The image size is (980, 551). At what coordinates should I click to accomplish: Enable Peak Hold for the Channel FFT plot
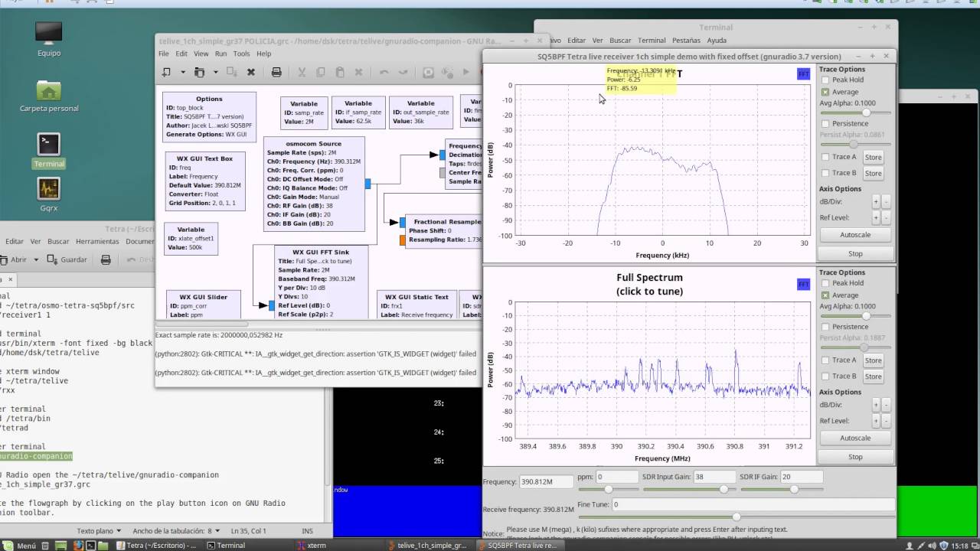[x=825, y=80]
